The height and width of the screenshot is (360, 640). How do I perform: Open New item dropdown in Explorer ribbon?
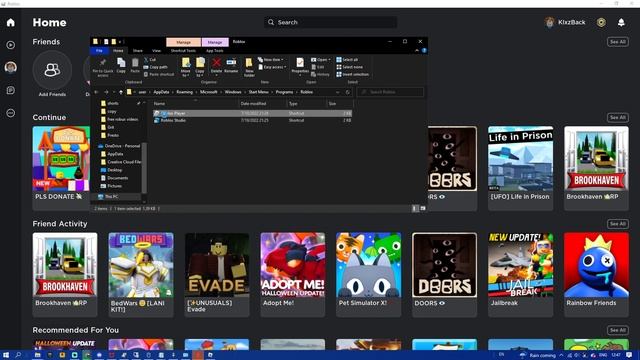(x=270, y=60)
